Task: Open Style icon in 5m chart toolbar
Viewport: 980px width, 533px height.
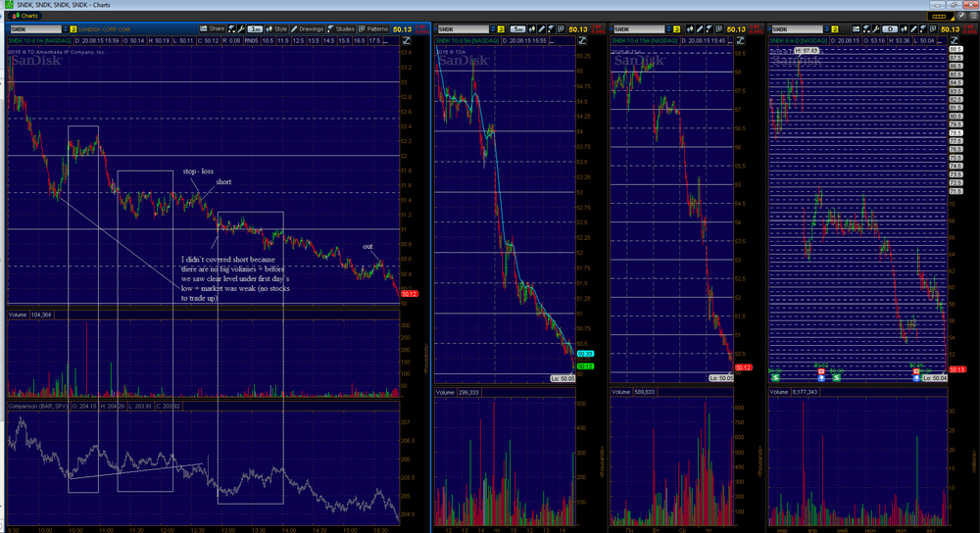Action: tap(532, 29)
